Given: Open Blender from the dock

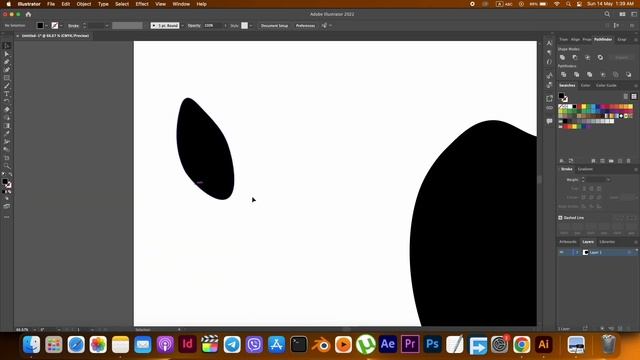Looking at the screenshot, I should (321, 344).
